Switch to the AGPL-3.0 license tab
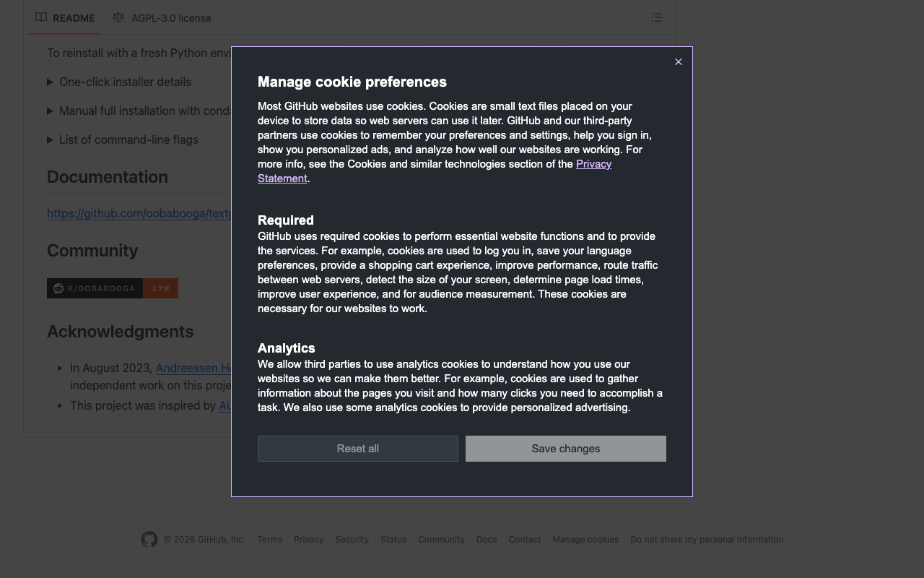 click(162, 17)
